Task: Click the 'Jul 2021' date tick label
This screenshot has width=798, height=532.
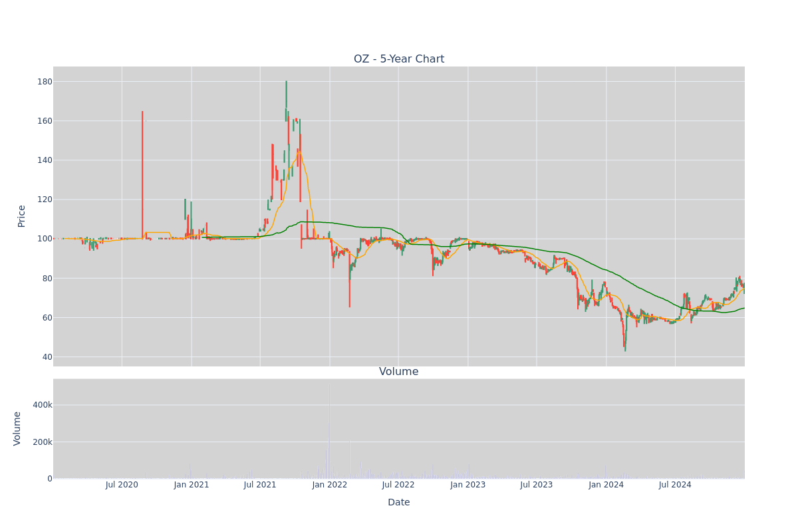Action: pos(260,485)
